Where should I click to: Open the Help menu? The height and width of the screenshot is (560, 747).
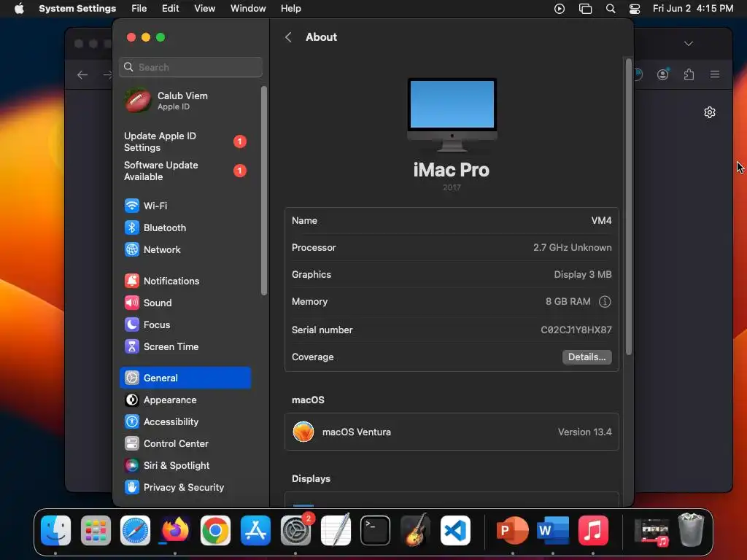(290, 9)
